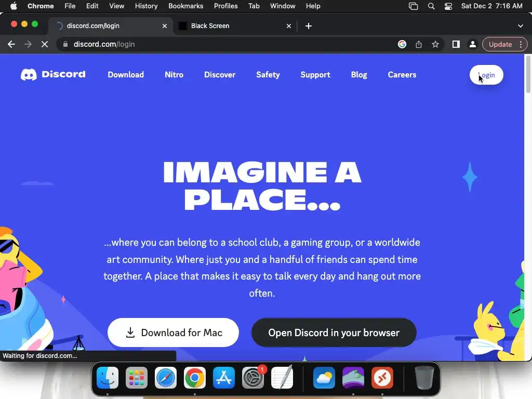Select the discord.com/login tab
The image size is (532, 399).
(x=111, y=26)
